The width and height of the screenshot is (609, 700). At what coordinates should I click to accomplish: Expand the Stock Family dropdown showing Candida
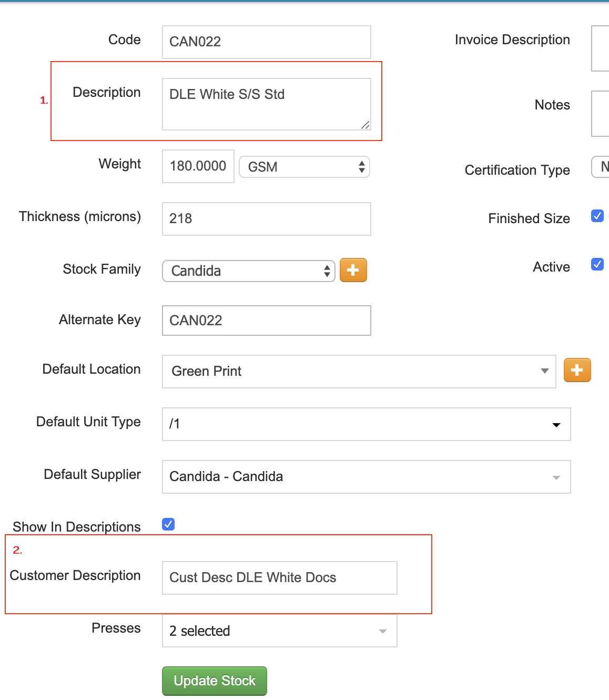pyautogui.click(x=249, y=271)
